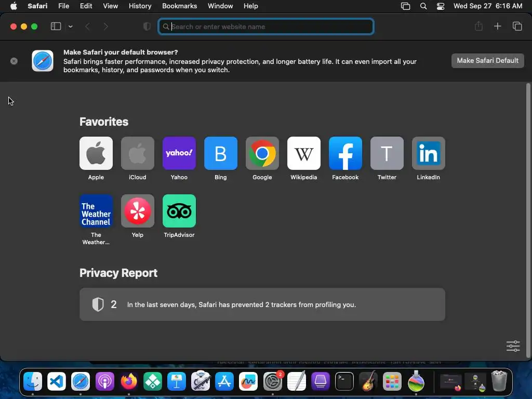
Task: Open the Window menu
Action: click(220, 6)
